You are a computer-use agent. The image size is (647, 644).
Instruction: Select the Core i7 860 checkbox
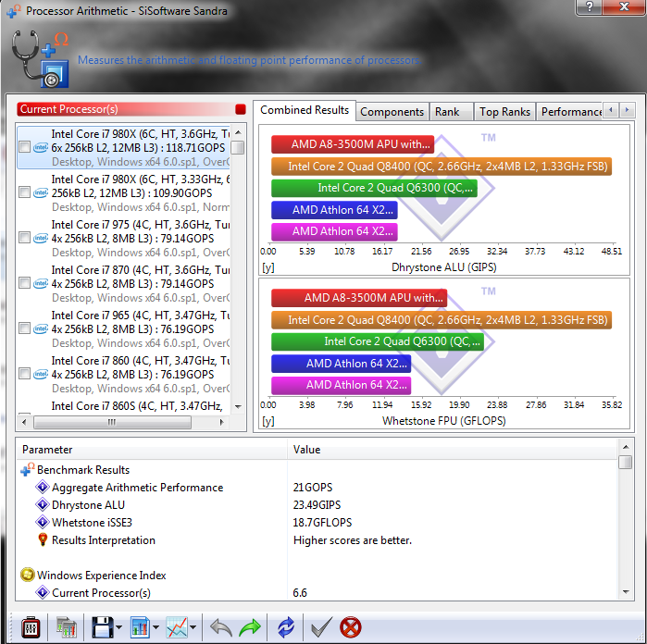24,374
